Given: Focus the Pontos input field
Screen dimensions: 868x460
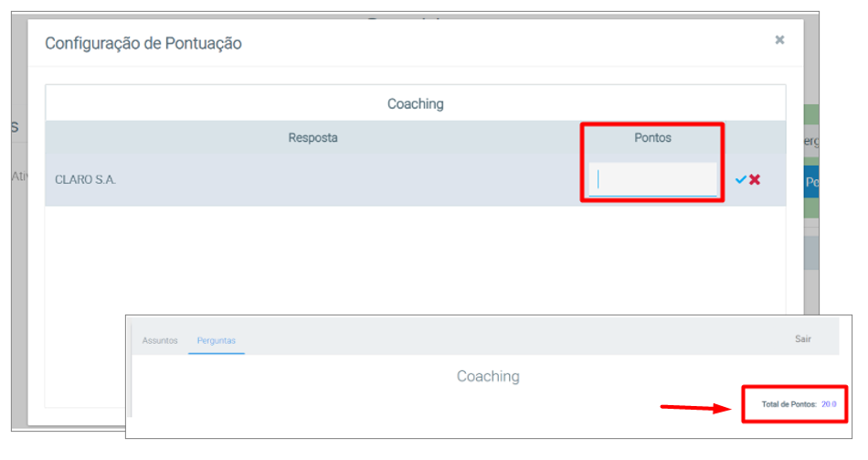Looking at the screenshot, I should click(x=652, y=180).
